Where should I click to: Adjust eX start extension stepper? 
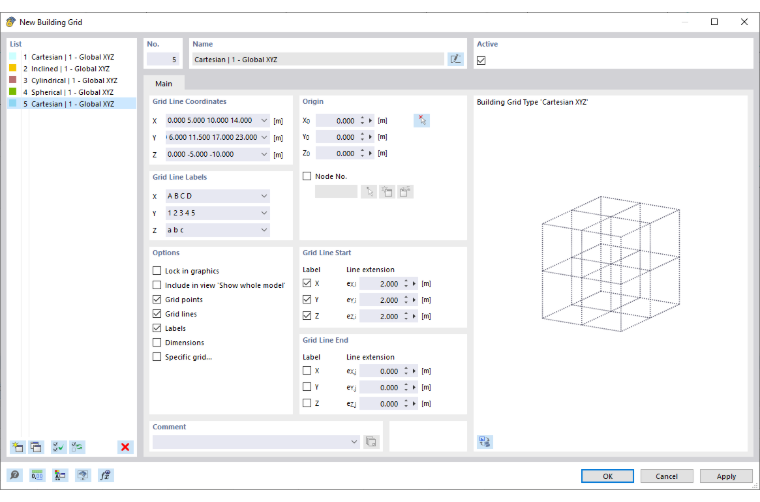tap(406, 284)
